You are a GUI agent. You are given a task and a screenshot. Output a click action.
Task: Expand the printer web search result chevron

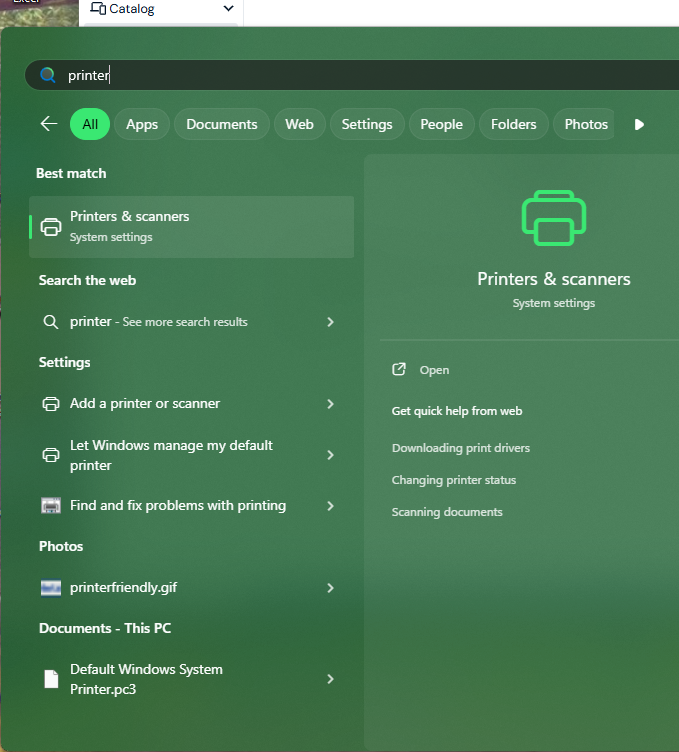(330, 322)
